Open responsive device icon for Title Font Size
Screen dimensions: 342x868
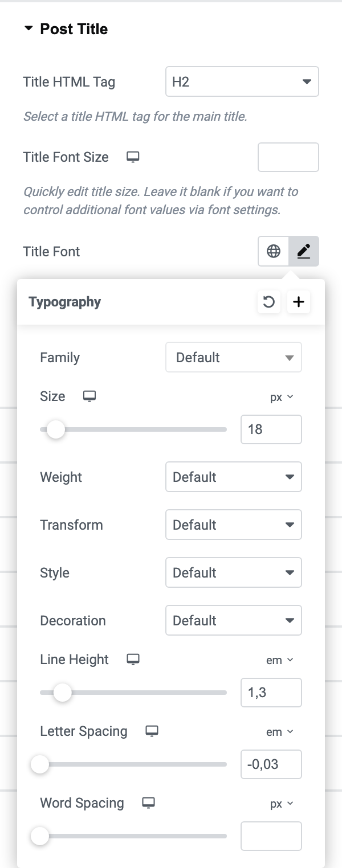133,157
